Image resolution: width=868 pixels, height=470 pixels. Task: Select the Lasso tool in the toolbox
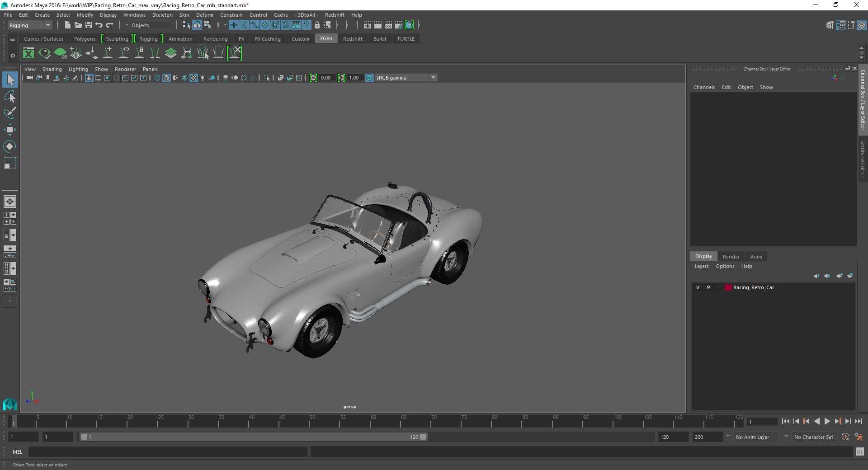pyautogui.click(x=10, y=97)
